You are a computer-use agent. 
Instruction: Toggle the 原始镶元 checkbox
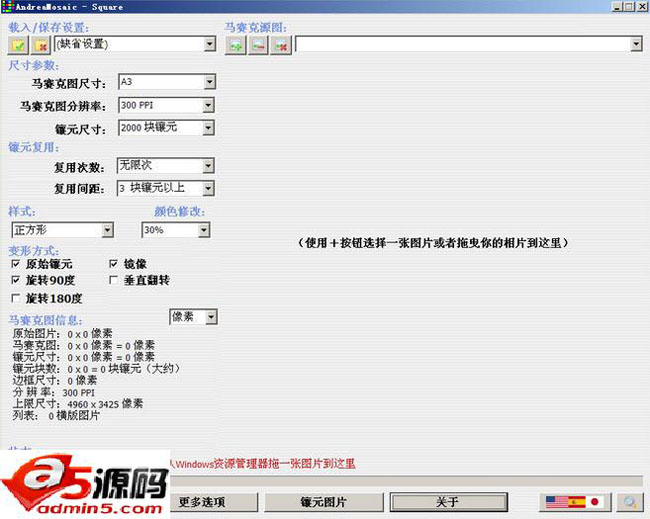coord(16,264)
